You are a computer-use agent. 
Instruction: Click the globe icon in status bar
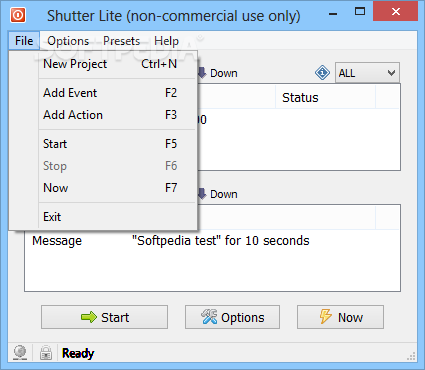20,353
